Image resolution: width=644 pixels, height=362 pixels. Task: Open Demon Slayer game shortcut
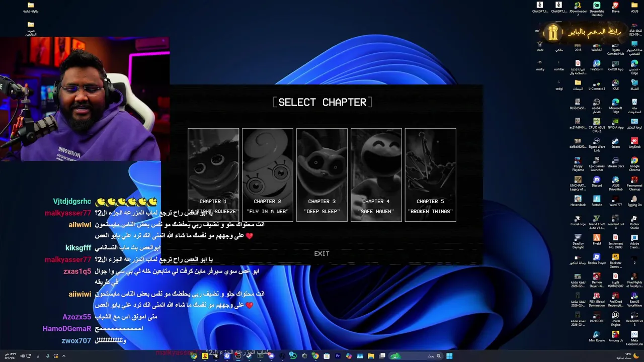597,280
